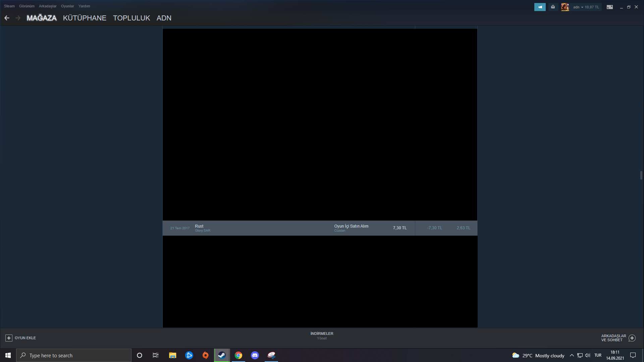Screen dimensions: 644x362
Task: Open the Arkadaşlar menu
Action: pos(48,6)
